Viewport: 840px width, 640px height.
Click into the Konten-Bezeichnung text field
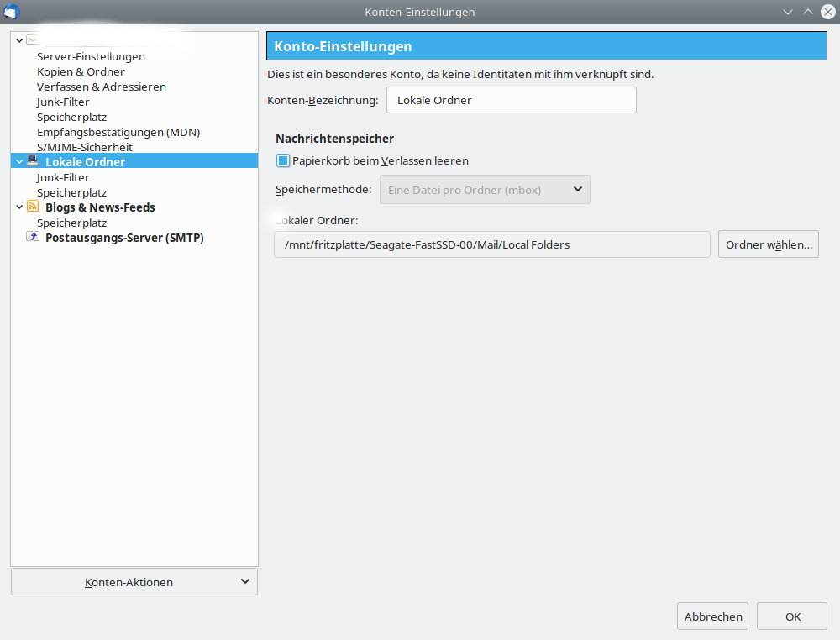pyautogui.click(x=511, y=100)
